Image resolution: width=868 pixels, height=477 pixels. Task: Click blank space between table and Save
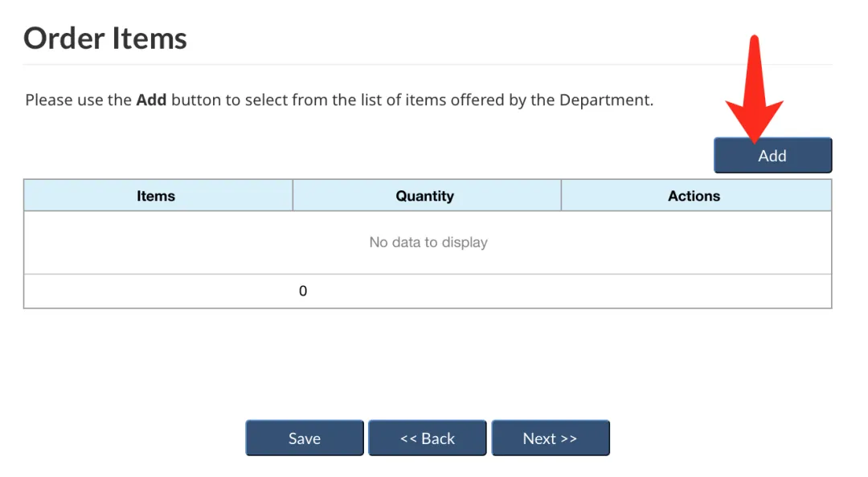(428, 361)
